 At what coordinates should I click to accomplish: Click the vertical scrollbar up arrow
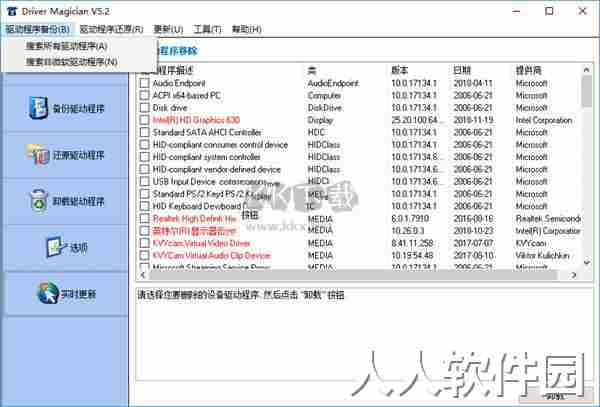(586, 70)
